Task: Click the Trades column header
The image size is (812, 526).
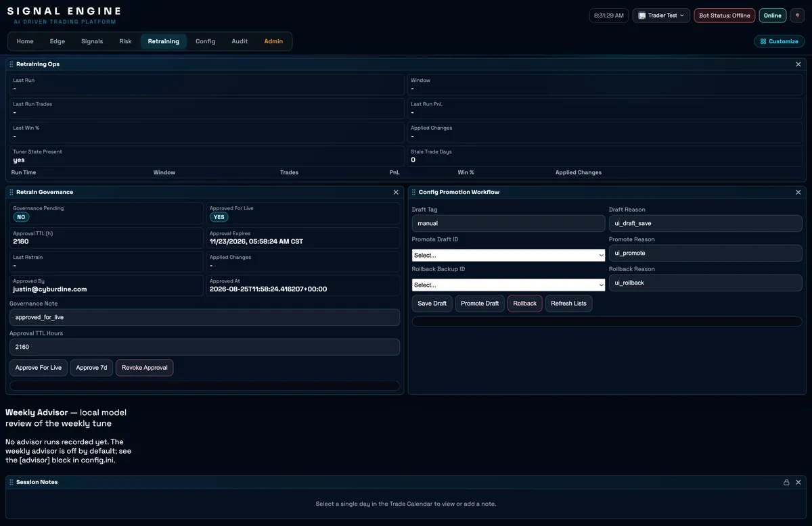Action: (289, 172)
